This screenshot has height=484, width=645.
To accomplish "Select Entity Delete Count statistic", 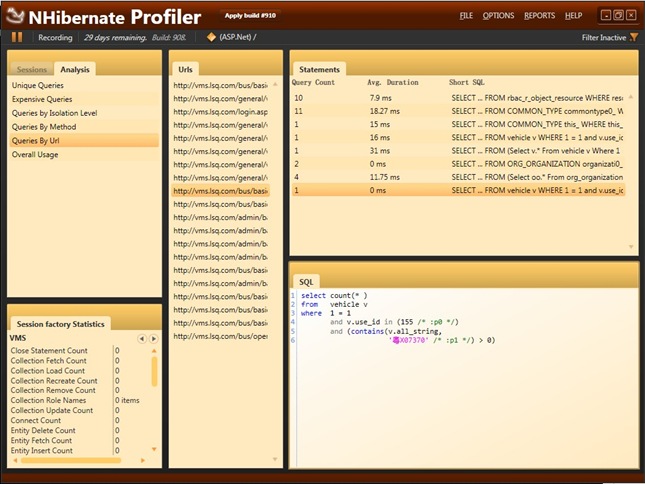I will (43, 430).
